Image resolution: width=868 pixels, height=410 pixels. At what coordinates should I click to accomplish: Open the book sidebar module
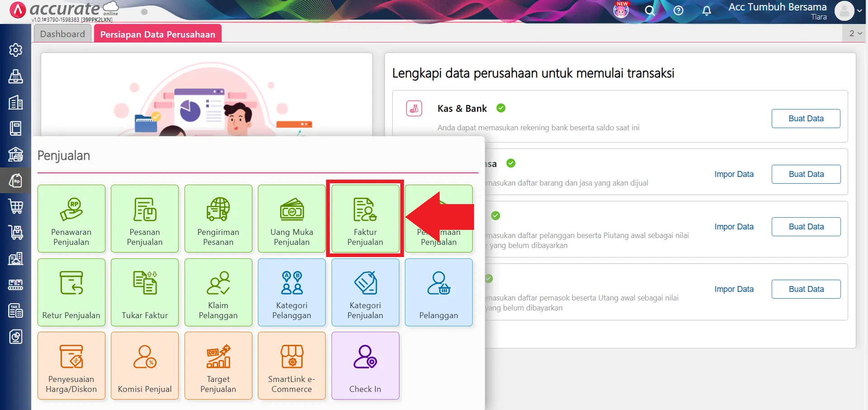point(16,129)
